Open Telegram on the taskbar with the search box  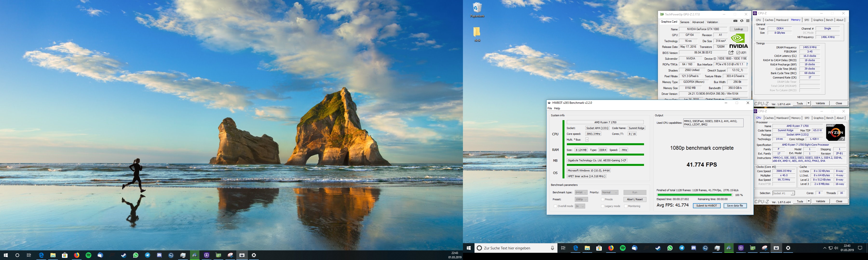coord(682,248)
